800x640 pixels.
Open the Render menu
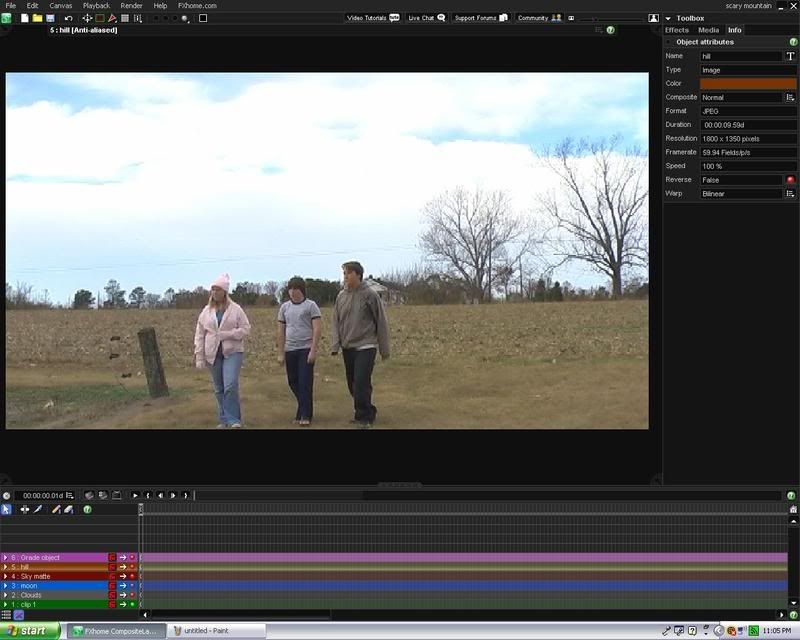coord(131,6)
